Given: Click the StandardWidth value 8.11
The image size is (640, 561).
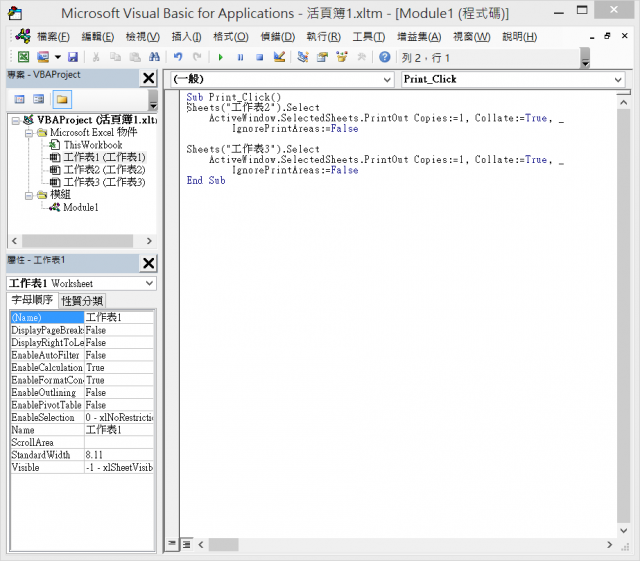Looking at the screenshot, I should point(119,455).
